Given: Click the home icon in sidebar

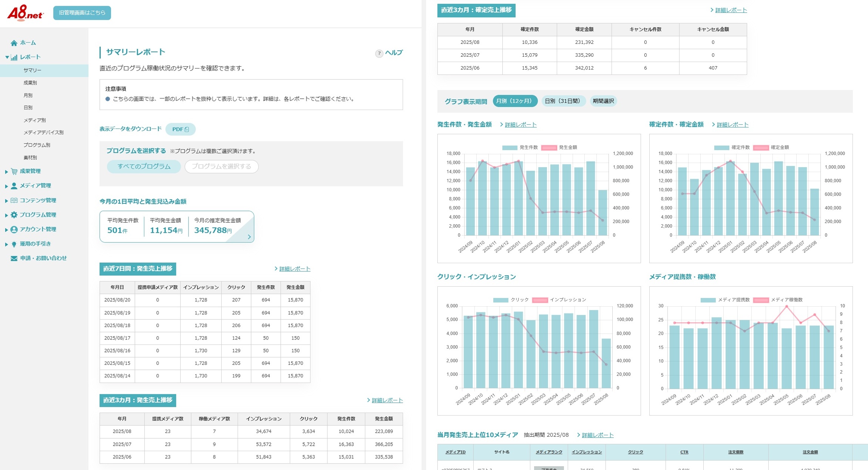Looking at the screenshot, I should click(x=14, y=43).
